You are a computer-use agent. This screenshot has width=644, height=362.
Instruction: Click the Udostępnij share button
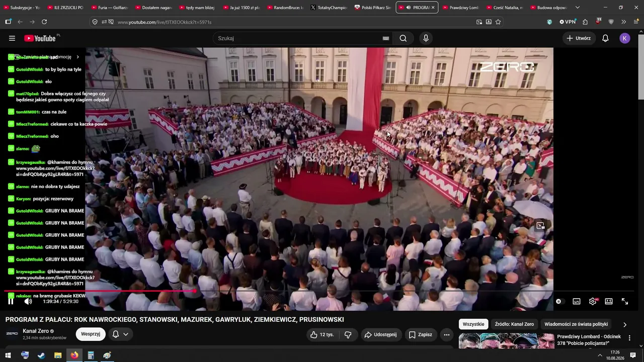pos(381,334)
